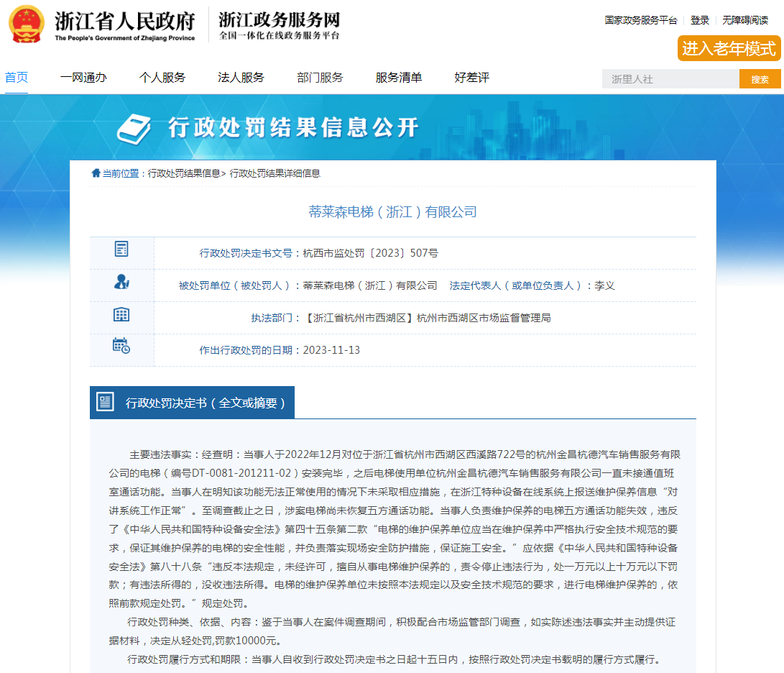
Task: Focus the search box showing 浙里人社
Action: click(670, 79)
